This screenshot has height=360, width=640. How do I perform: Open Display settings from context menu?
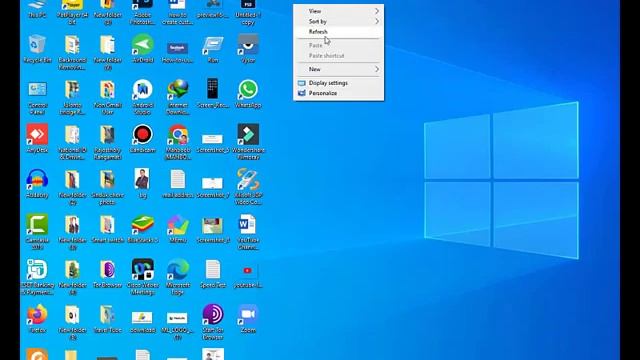tap(338, 83)
